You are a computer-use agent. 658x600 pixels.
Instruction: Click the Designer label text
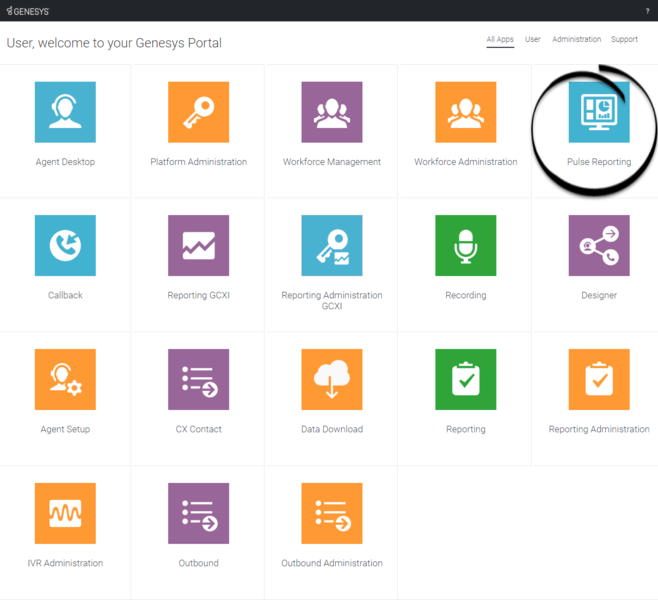coord(599,295)
